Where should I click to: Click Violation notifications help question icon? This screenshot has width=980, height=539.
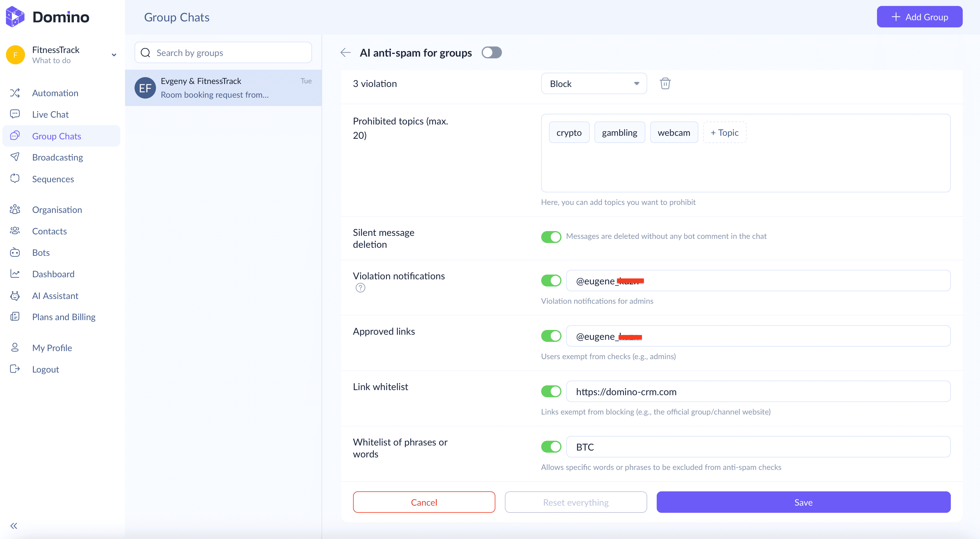(x=360, y=288)
